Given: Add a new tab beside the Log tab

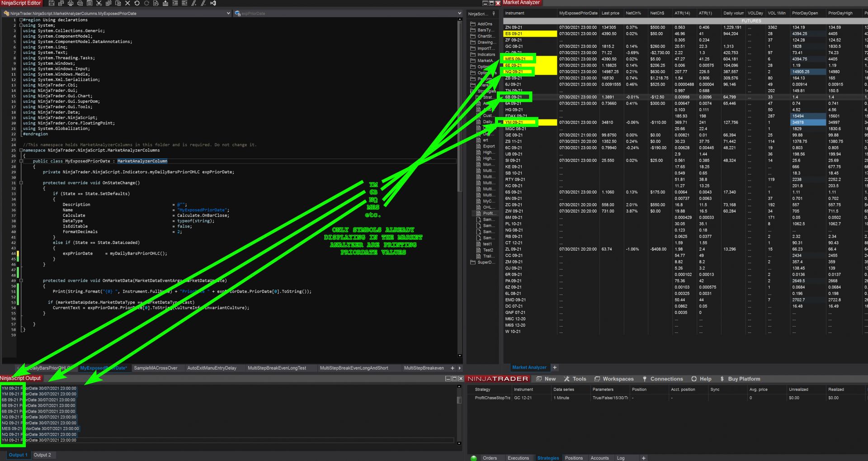Looking at the screenshot, I should click(644, 458).
